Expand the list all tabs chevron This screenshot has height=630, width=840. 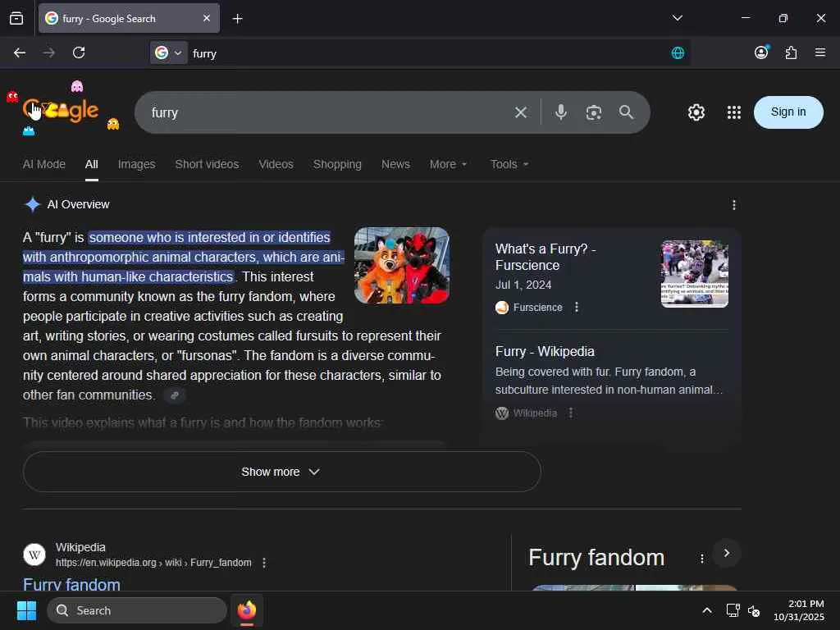coord(677,18)
